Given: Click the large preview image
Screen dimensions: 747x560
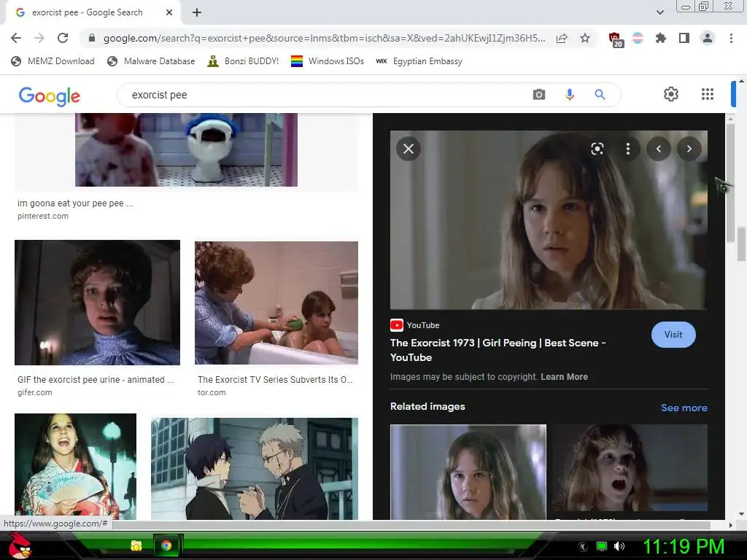Looking at the screenshot, I should pos(549,220).
